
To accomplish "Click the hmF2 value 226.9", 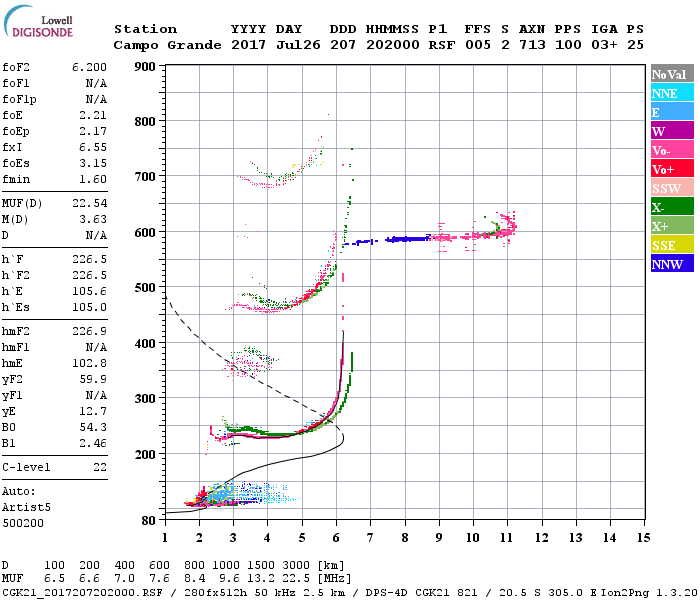I will (x=89, y=331).
